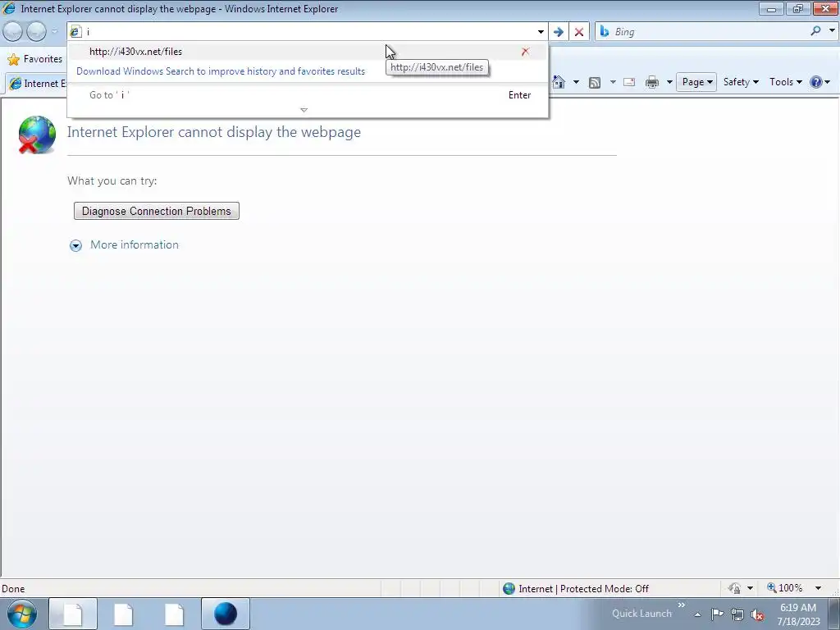The width and height of the screenshot is (840, 630).
Task: Click the Print toolbar icon
Action: pos(652,82)
